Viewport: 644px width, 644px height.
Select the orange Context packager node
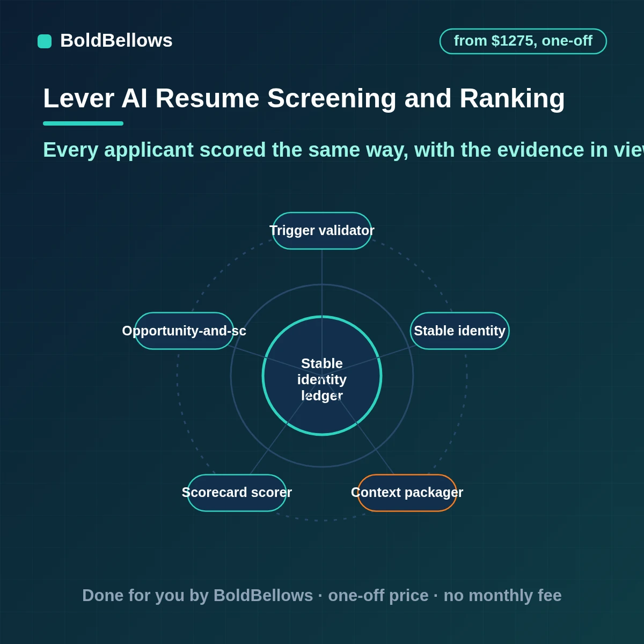[x=407, y=493]
